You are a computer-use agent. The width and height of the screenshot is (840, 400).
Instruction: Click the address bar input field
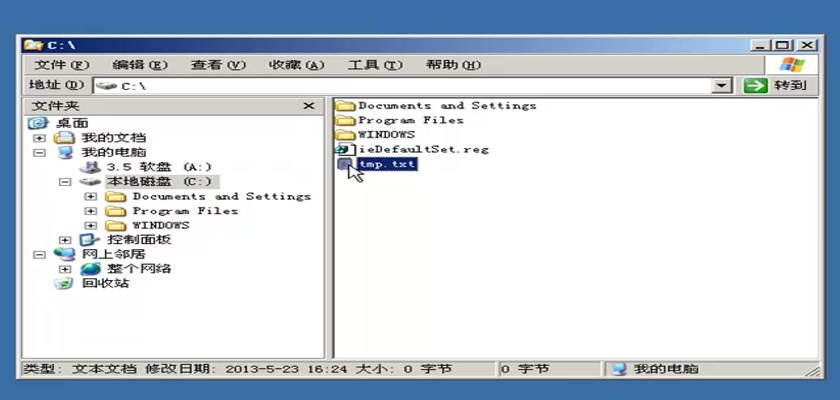click(x=400, y=86)
